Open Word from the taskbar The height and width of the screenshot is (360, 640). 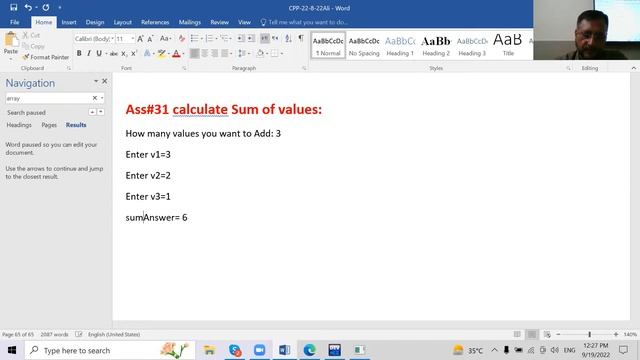click(284, 350)
